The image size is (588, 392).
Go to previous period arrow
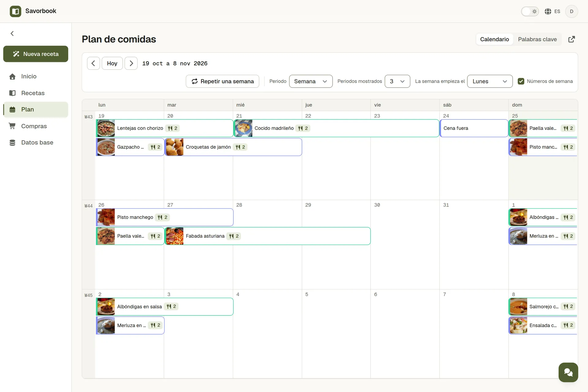click(93, 63)
